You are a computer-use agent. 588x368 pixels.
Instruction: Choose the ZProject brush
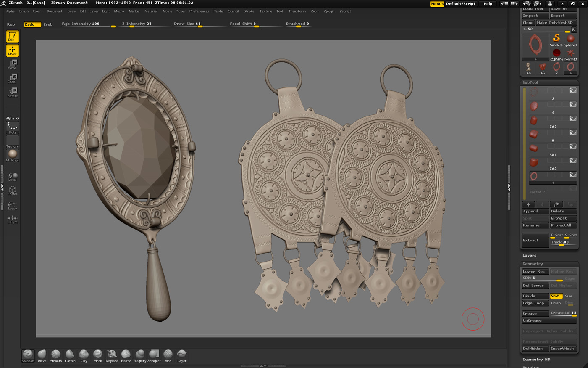[x=154, y=356]
